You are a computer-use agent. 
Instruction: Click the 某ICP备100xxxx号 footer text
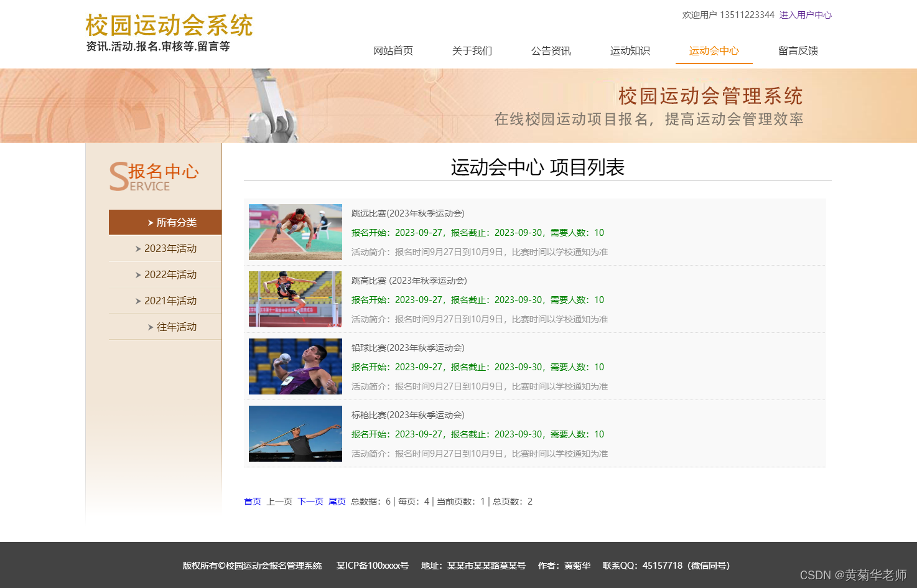coord(373,566)
